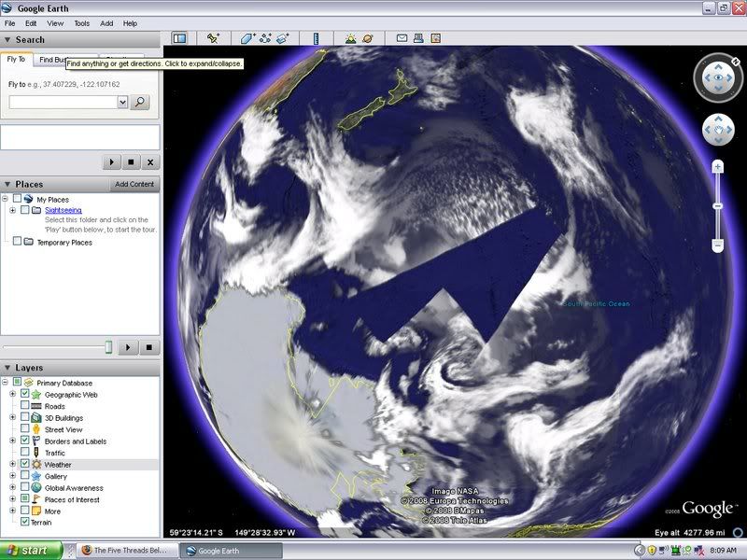The height and width of the screenshot is (560, 747).
Task: Click the Global Awareness globe icon
Action: pos(36,487)
